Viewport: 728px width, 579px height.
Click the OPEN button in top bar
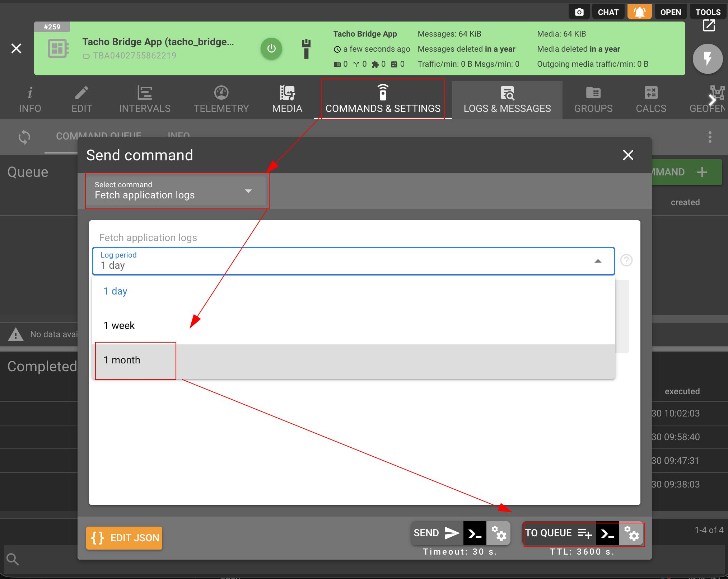pos(671,12)
